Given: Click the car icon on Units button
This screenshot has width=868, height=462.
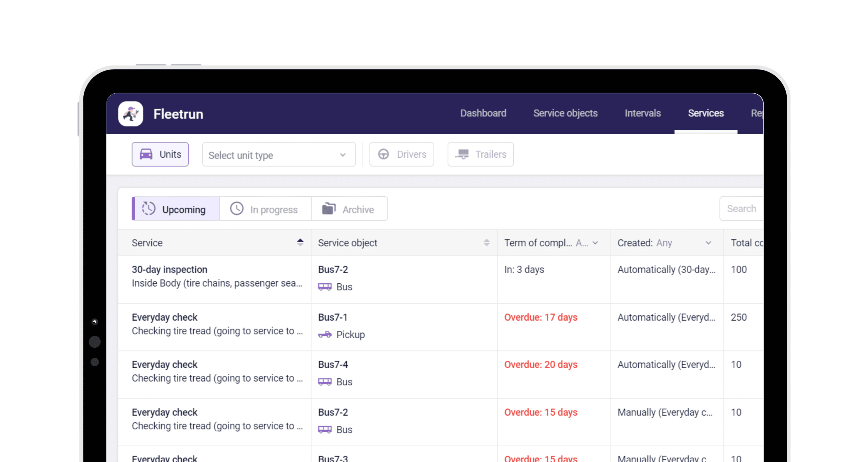Looking at the screenshot, I should [146, 154].
